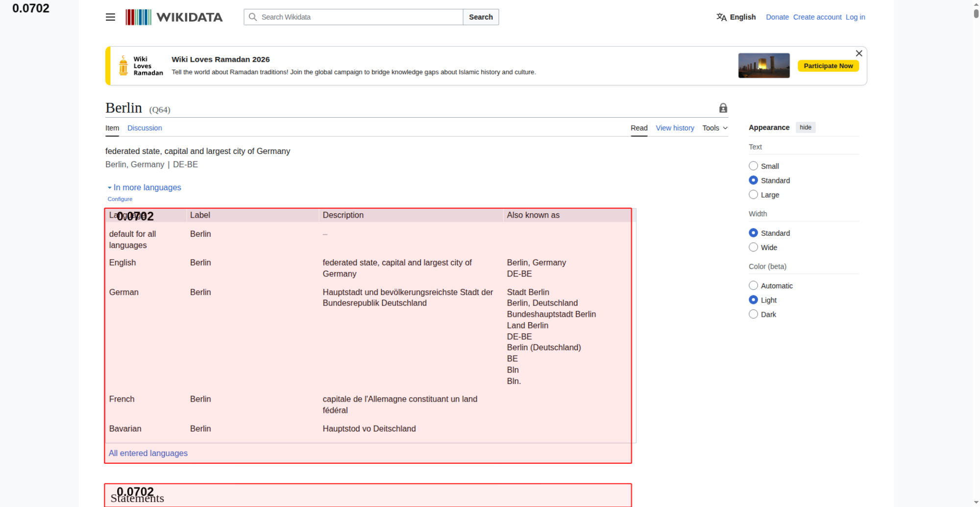Click the language translate icon

coord(721,17)
